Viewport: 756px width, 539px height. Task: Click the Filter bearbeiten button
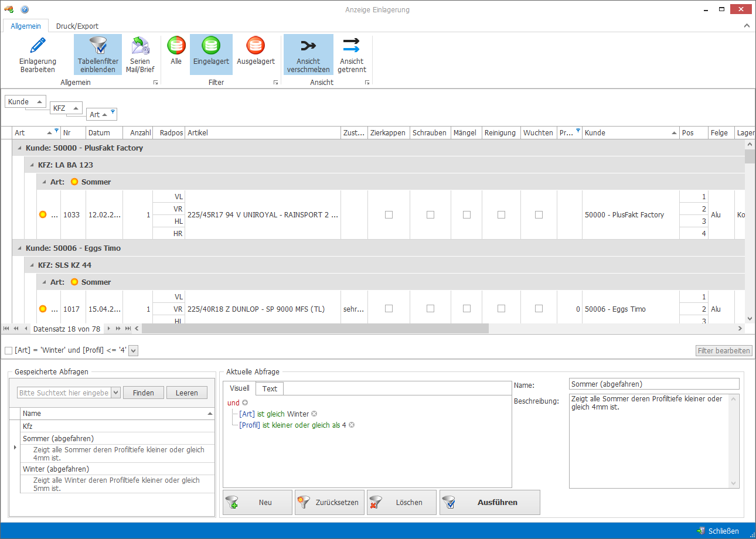pos(724,350)
